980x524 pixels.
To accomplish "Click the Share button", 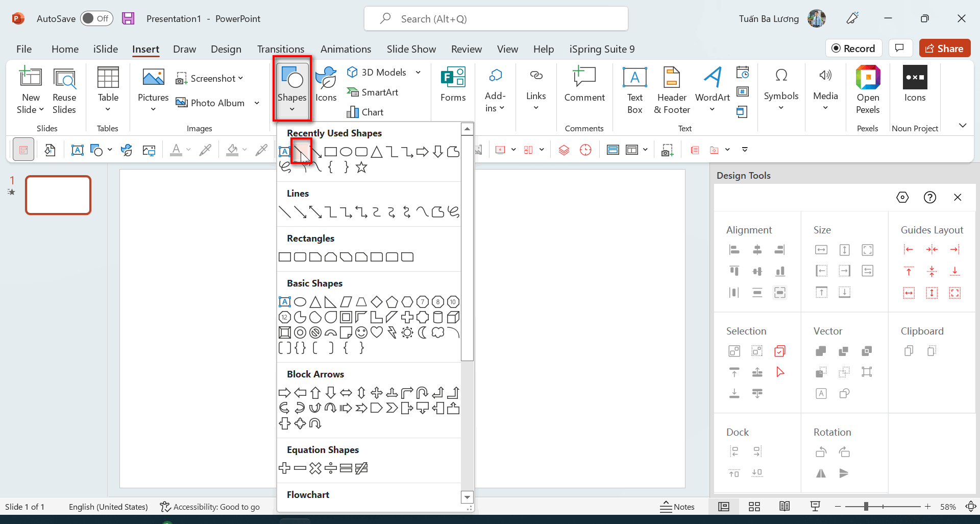I will [x=945, y=49].
